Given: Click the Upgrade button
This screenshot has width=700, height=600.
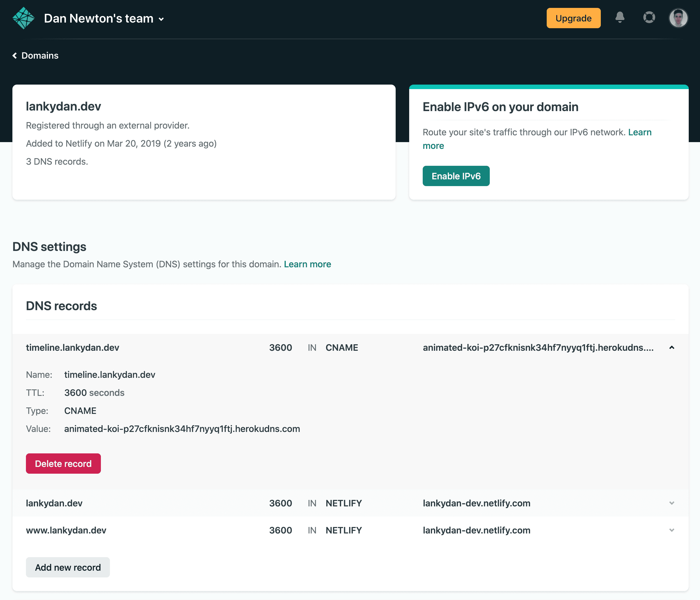Looking at the screenshot, I should (573, 18).
